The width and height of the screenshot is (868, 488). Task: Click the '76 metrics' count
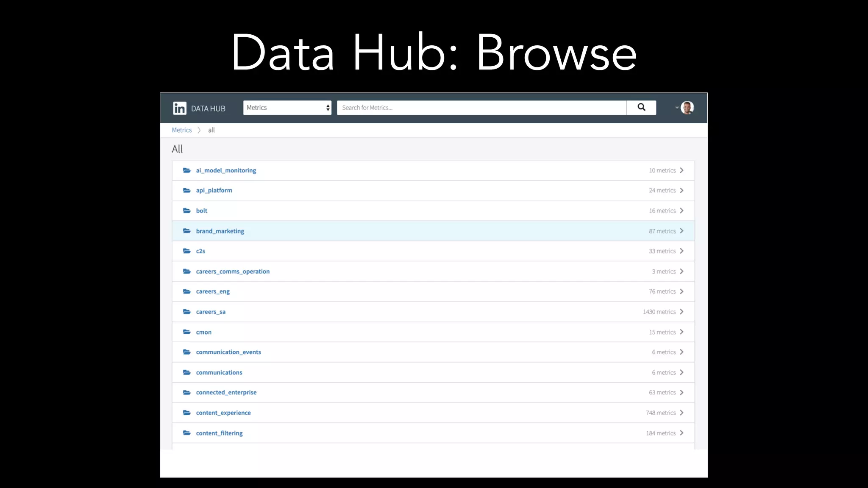tap(662, 291)
